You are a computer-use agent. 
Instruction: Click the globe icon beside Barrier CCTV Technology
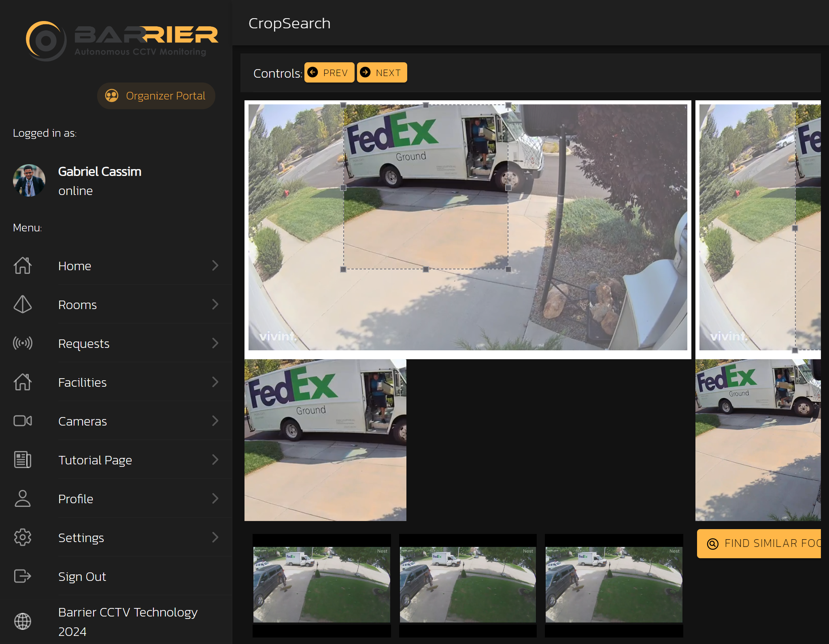tap(23, 621)
